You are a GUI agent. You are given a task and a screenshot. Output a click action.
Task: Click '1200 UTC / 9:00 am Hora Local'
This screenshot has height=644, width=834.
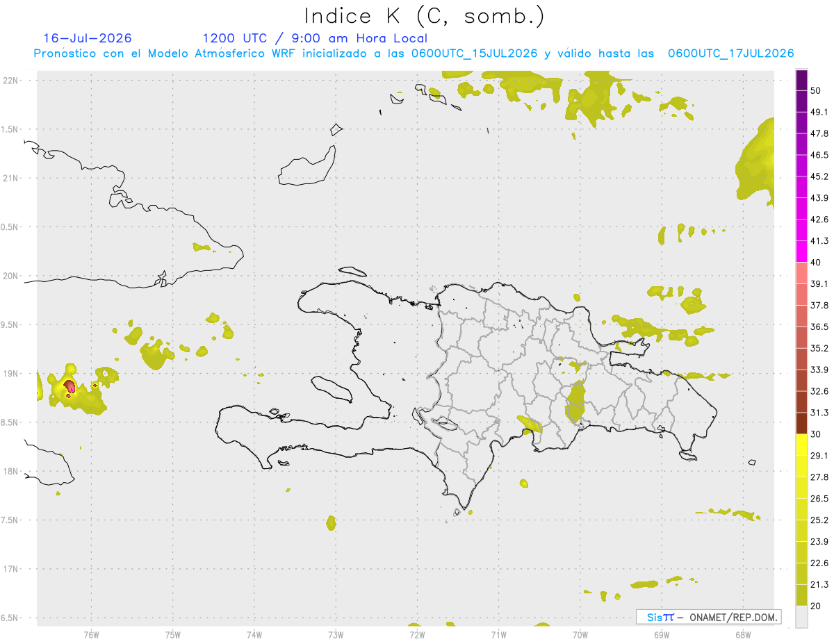(x=315, y=38)
